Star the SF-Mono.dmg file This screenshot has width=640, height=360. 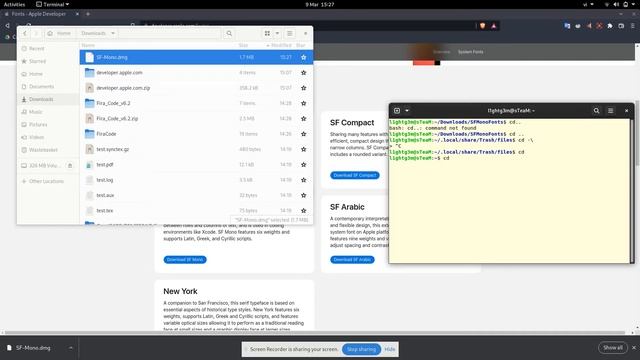coord(303,57)
